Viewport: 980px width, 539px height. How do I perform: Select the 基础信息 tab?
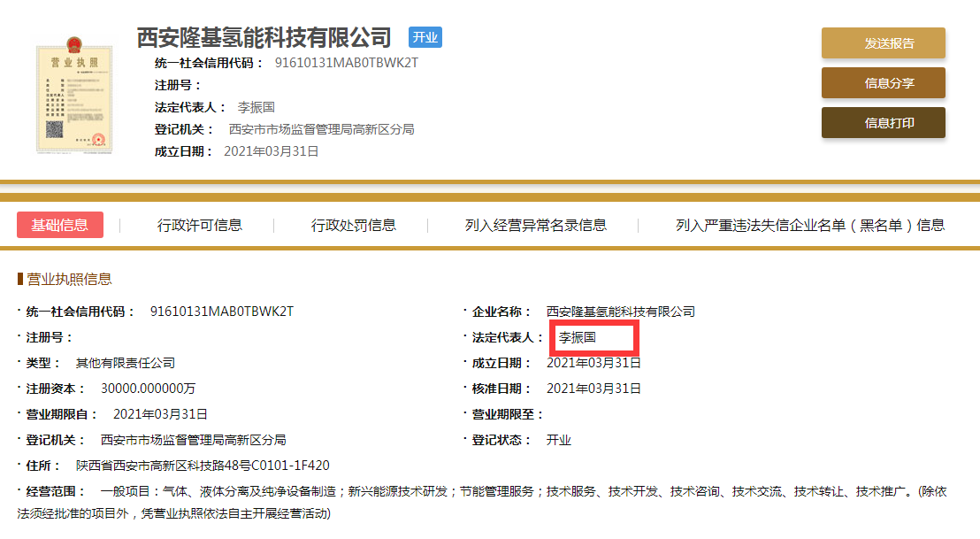60,225
